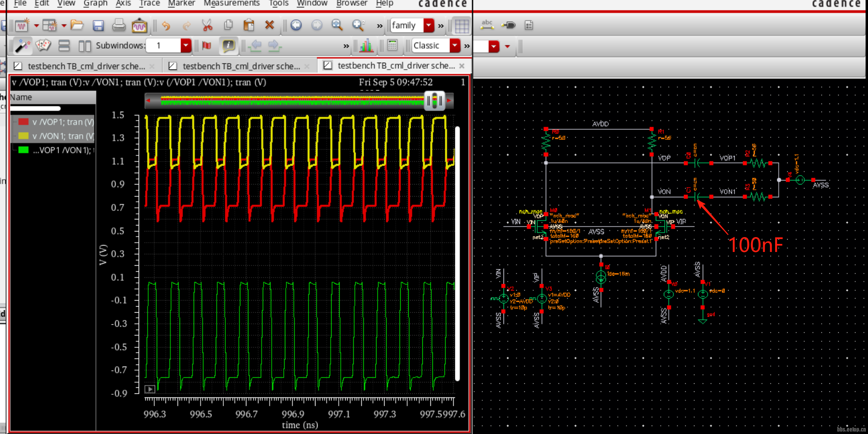Image resolution: width=868 pixels, height=434 pixels.
Task: Print the waveform with the printer icon
Action: pyautogui.click(x=119, y=25)
